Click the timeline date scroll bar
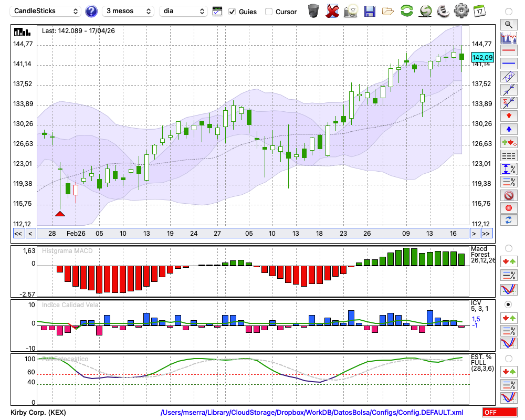This screenshot has height=420, width=525. point(253,234)
